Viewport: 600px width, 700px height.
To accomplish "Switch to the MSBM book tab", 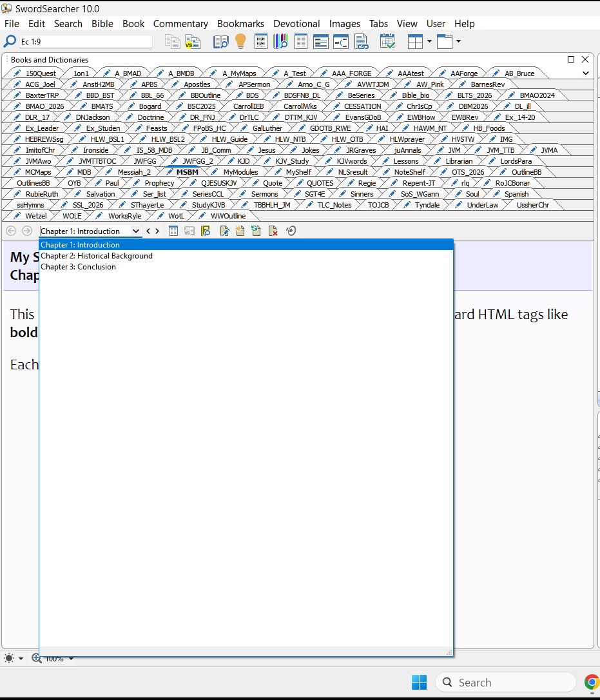I will [182, 172].
